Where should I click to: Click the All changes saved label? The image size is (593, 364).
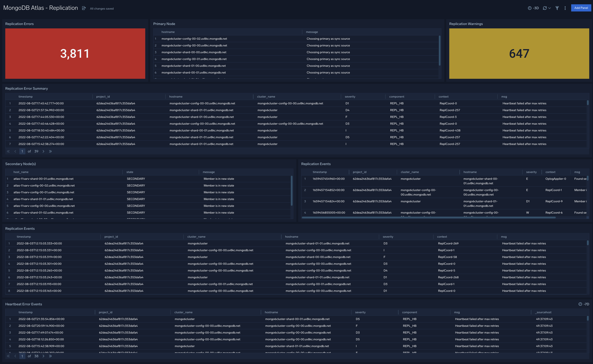coord(101,8)
